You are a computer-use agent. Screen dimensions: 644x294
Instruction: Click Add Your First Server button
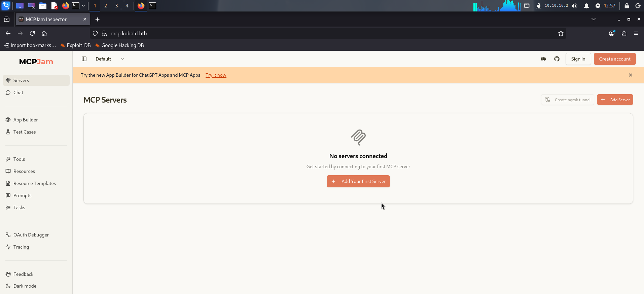(358, 181)
